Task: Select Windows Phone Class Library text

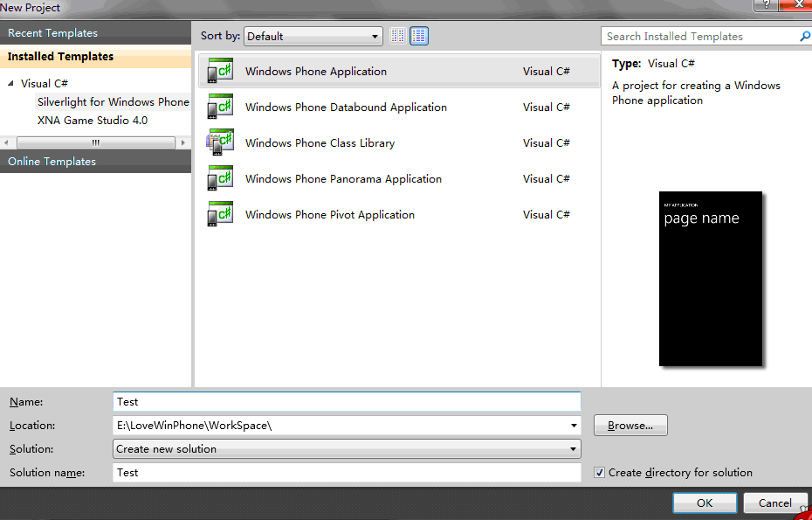Action: (320, 142)
